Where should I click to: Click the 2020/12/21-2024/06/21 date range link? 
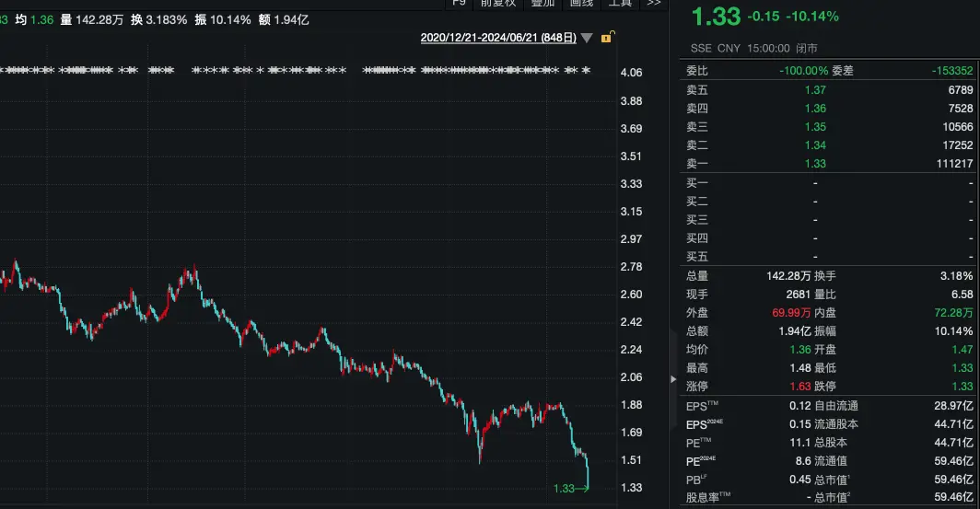[497, 38]
